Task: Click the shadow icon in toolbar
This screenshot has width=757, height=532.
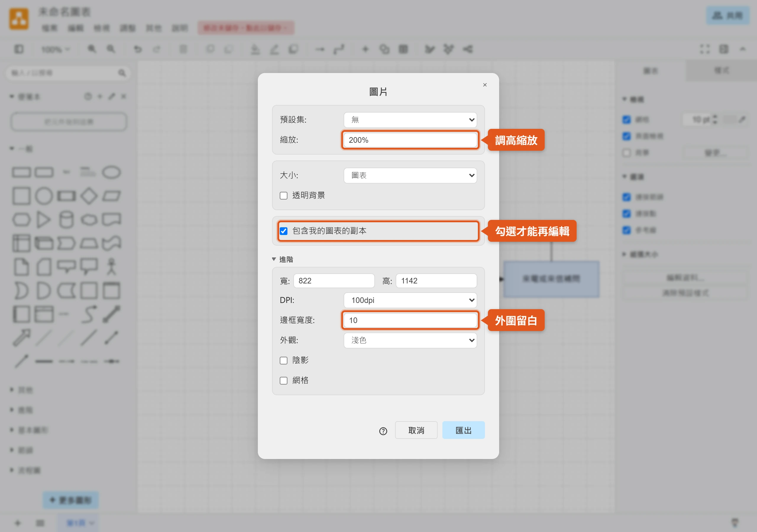Action: [293, 49]
